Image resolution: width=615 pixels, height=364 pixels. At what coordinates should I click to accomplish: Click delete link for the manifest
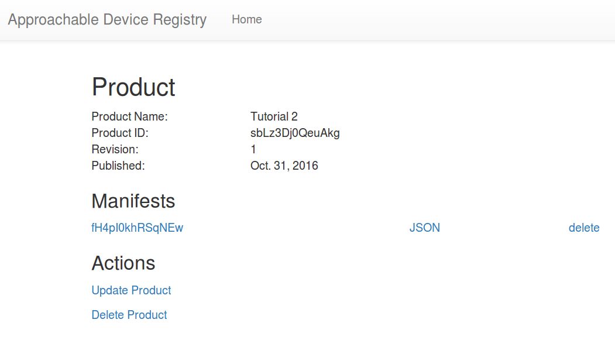[x=583, y=228]
